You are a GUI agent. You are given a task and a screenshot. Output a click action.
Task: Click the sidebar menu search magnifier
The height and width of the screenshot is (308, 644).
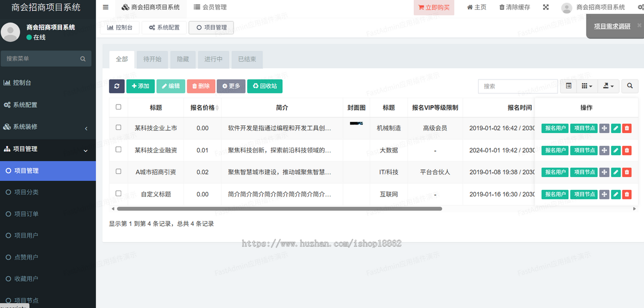coord(83,59)
